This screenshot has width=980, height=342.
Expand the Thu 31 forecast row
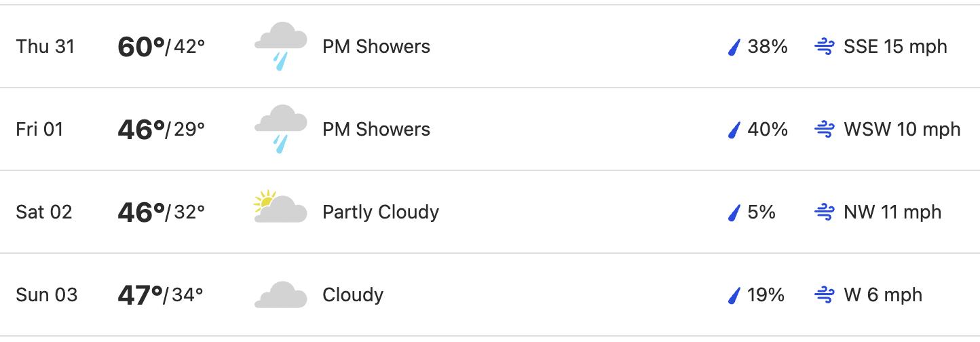(490, 47)
